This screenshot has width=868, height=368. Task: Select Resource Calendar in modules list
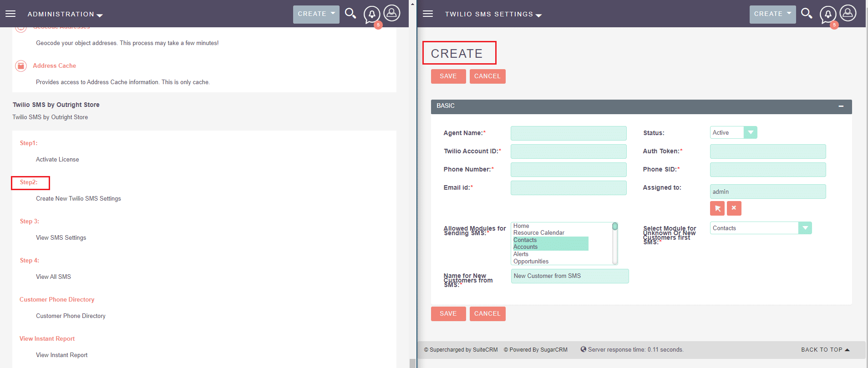539,233
